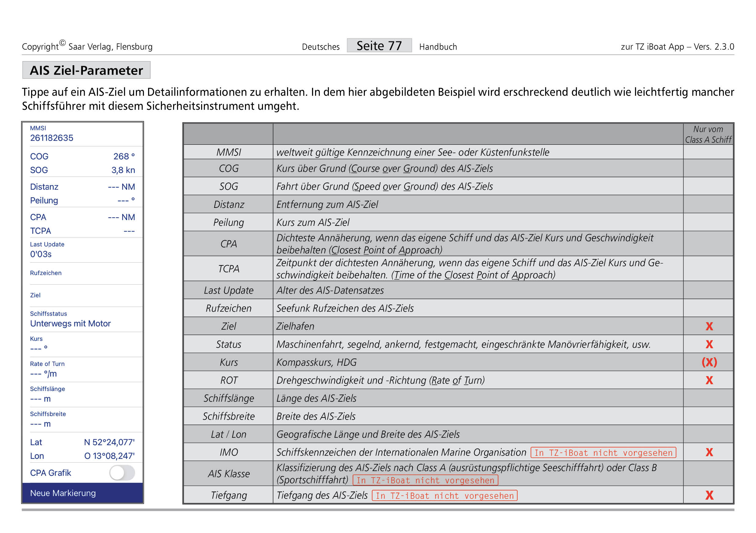This screenshot has height=533, width=756.
Task: Click the red X in the Tiefgang row
Action: (x=709, y=495)
